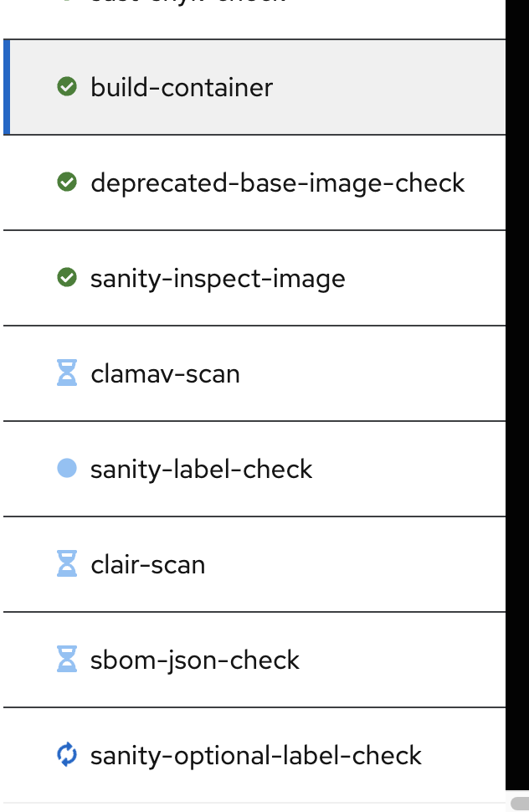
Task: Open the sanity-optional-label-check task
Action: [x=255, y=755]
